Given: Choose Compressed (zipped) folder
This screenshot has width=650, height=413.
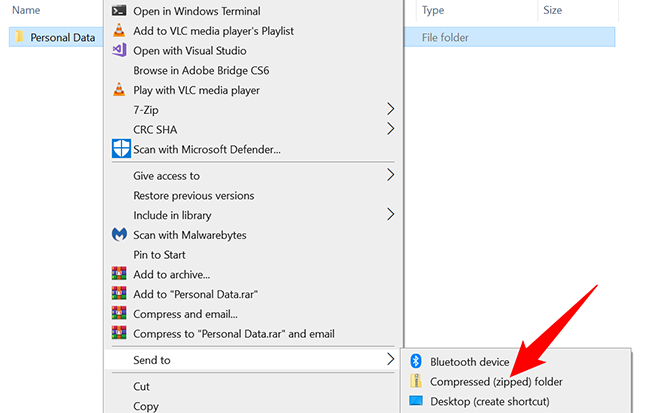Looking at the screenshot, I should coord(496,381).
